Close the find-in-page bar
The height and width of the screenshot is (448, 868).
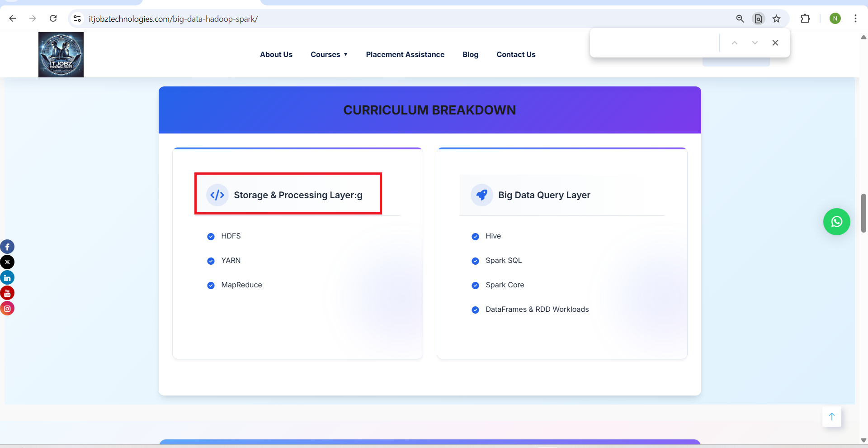(x=775, y=43)
